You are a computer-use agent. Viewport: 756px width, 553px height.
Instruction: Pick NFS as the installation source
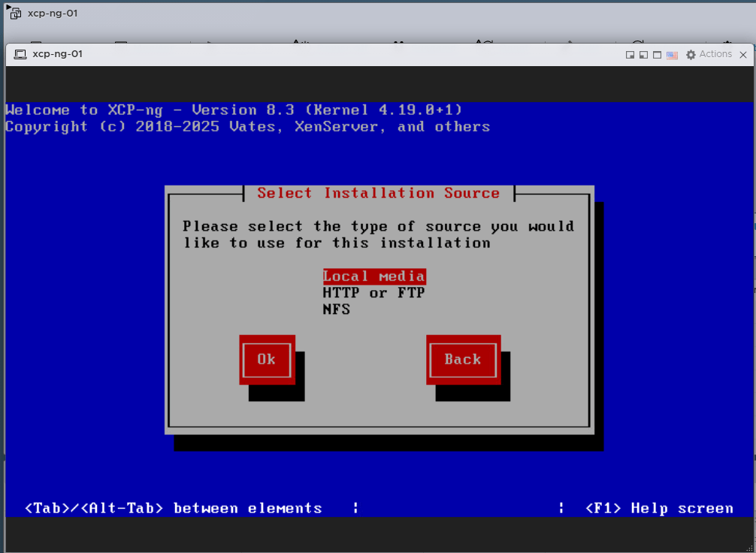coord(336,309)
